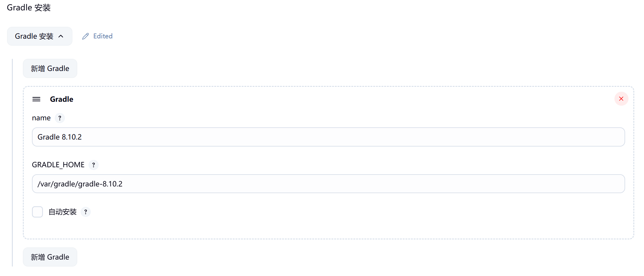644x276 pixels.
Task: Click the chevron arrow on Gradle 安装
Action: coord(61,36)
